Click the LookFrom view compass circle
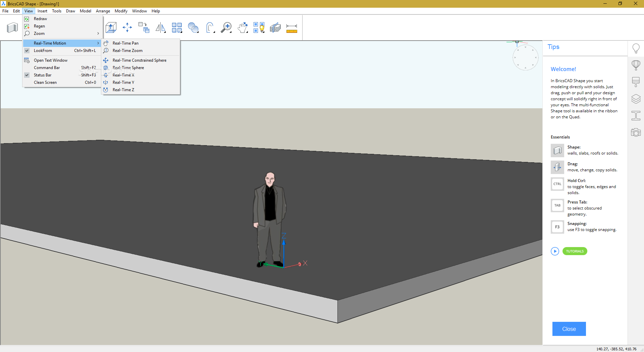Screen dimensions: 644x352 [x=525, y=57]
